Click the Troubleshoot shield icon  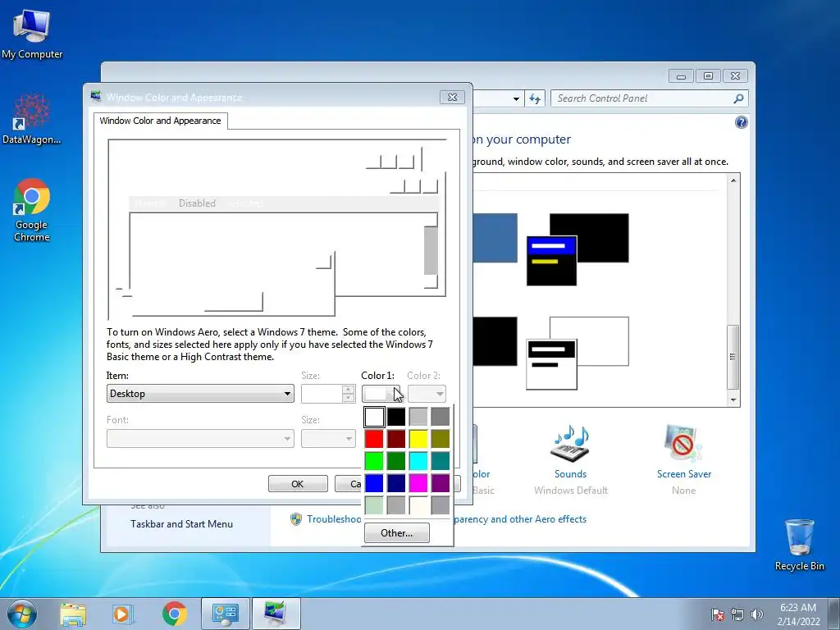(295, 519)
